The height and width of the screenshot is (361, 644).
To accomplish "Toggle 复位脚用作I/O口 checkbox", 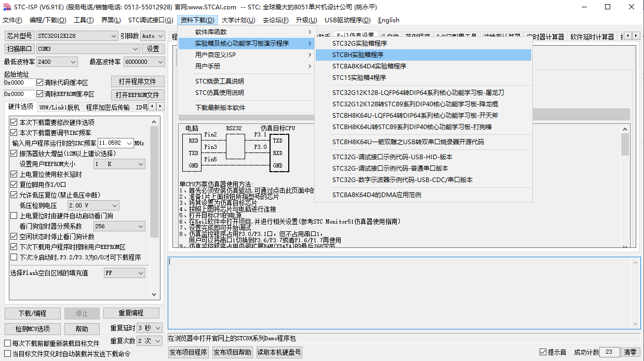I will pyautogui.click(x=14, y=185).
